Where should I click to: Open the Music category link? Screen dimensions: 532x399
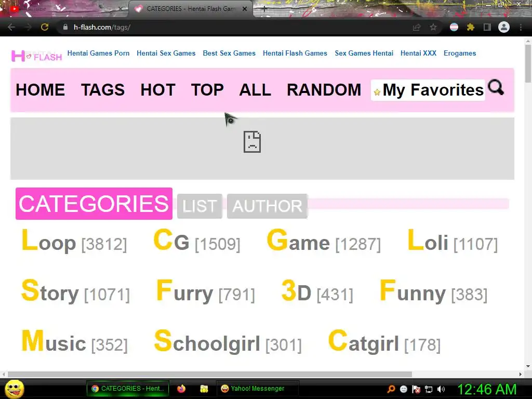tap(74, 341)
